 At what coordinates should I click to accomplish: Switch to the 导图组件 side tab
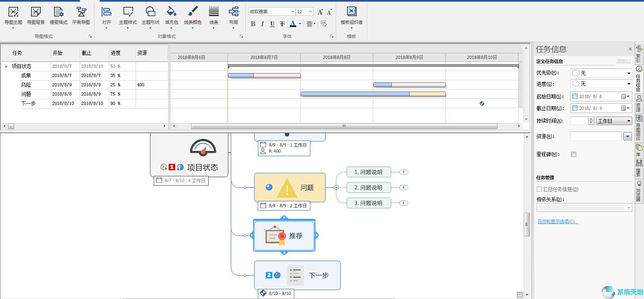639,128
